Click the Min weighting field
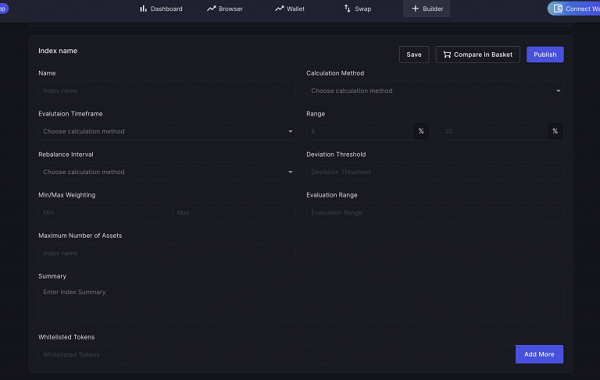The image size is (600, 380). click(x=100, y=212)
